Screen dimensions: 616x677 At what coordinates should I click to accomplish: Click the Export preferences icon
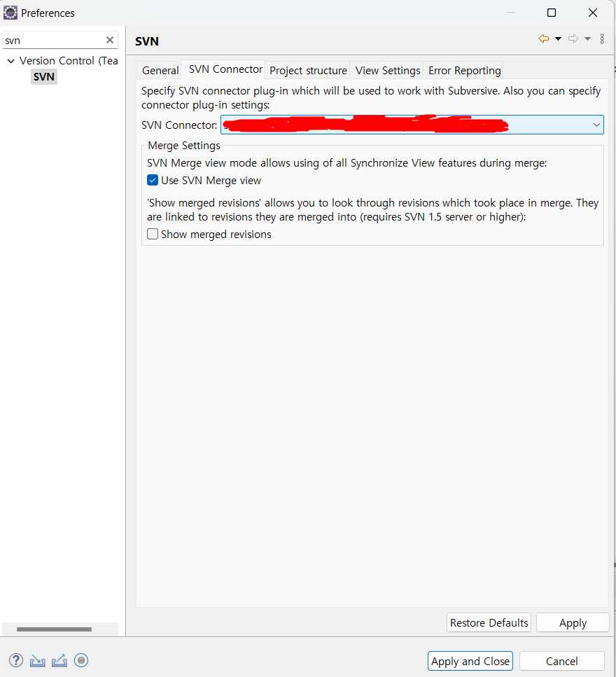pos(59,661)
